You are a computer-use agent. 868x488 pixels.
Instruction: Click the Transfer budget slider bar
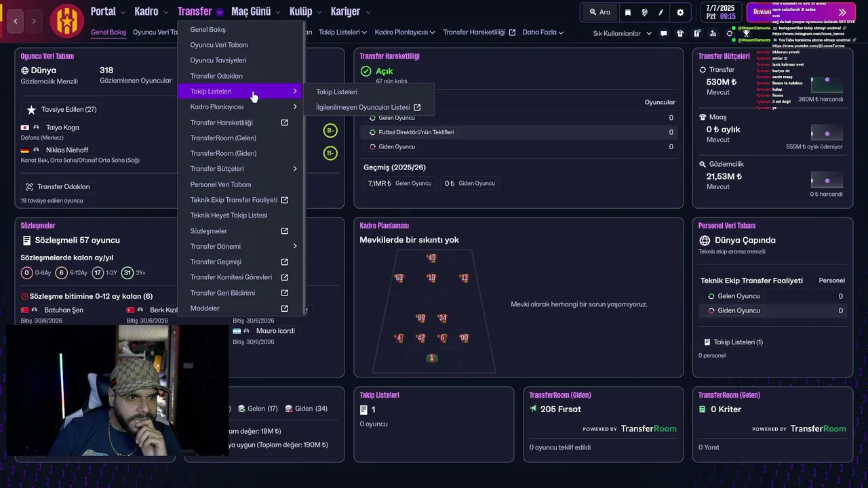(827, 85)
